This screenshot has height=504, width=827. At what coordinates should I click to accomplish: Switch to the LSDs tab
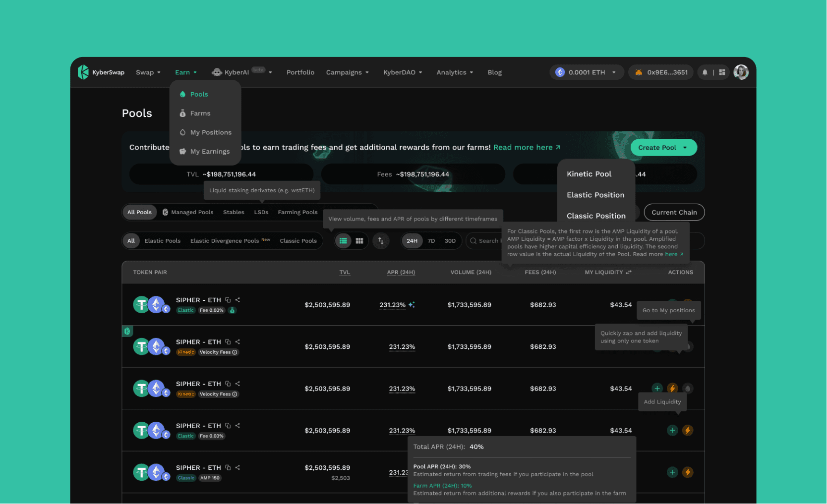pyautogui.click(x=261, y=212)
